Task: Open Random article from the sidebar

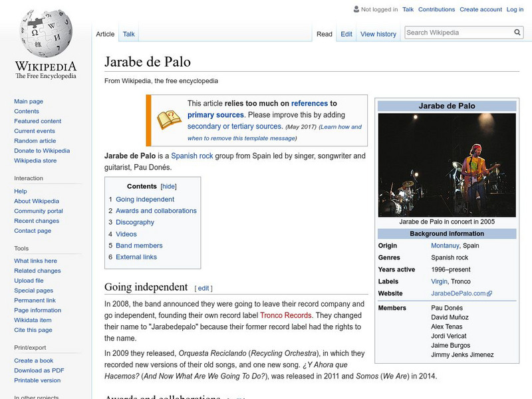Action: [35, 141]
